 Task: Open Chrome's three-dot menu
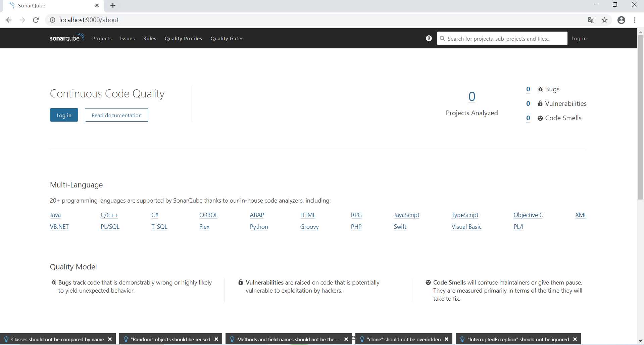635,20
